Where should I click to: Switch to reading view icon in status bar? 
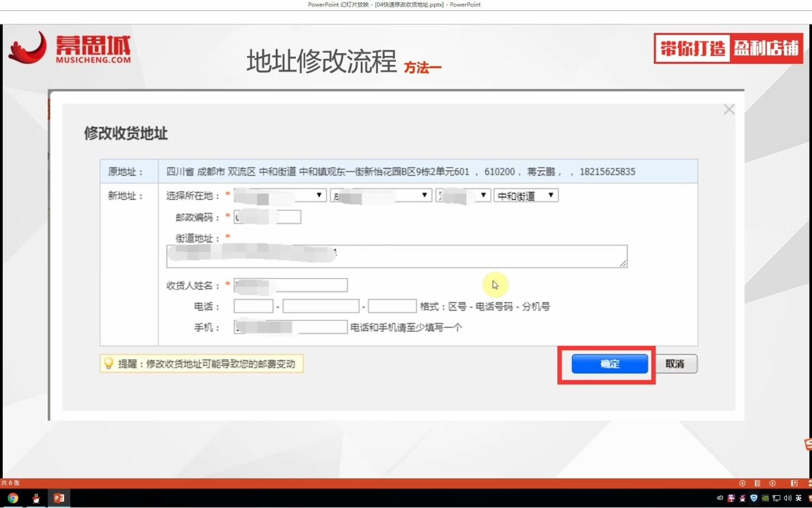coord(794,483)
